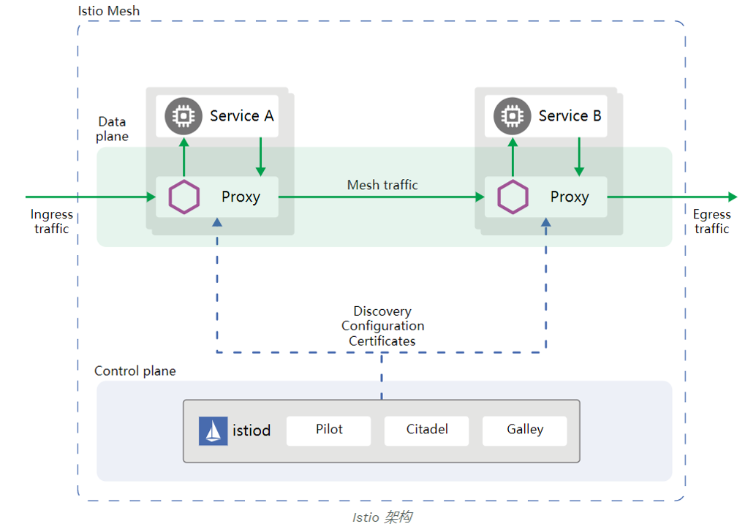
Task: Click the purple hexagon in Service B's proxy
Action: (x=513, y=197)
